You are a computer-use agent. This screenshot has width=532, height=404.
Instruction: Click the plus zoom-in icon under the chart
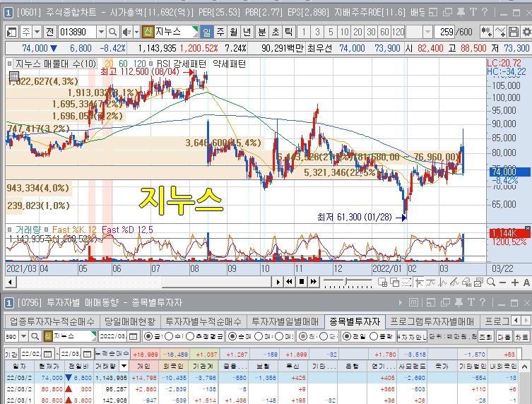click(515, 282)
